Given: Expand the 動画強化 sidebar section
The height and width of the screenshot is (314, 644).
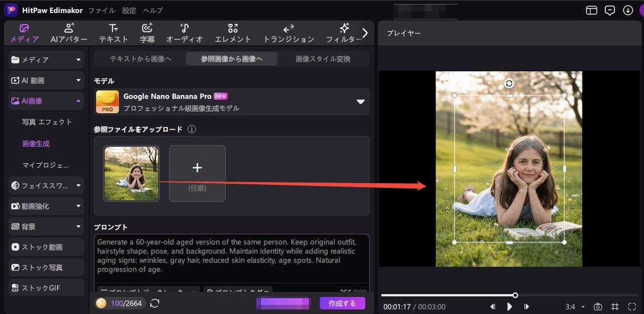Looking at the screenshot, I should (x=46, y=206).
